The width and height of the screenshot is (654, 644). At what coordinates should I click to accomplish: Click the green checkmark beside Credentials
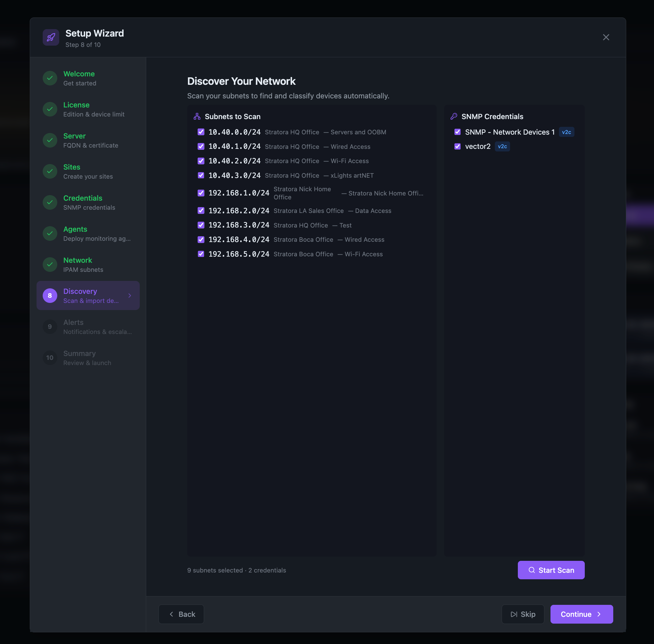coord(50,202)
